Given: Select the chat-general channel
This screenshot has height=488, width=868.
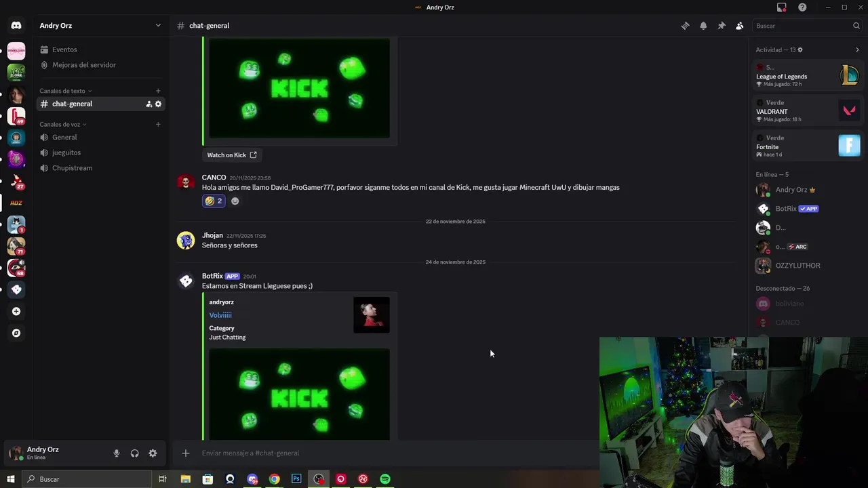Looking at the screenshot, I should (101, 104).
